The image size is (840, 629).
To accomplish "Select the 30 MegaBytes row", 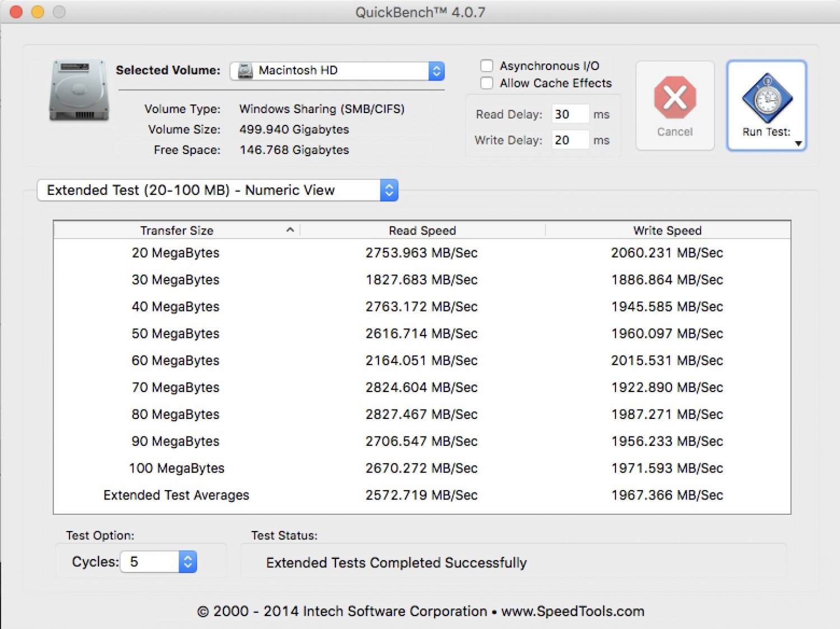I will click(x=422, y=280).
